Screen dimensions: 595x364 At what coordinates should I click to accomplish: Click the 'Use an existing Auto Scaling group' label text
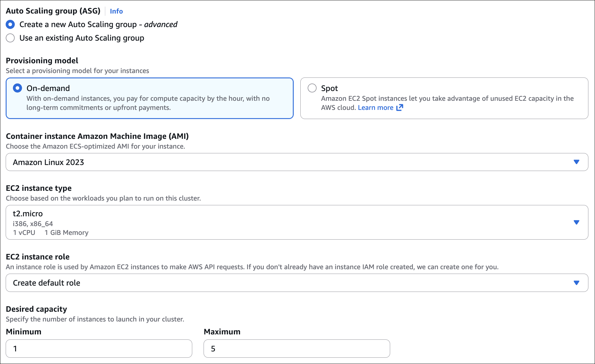click(82, 38)
